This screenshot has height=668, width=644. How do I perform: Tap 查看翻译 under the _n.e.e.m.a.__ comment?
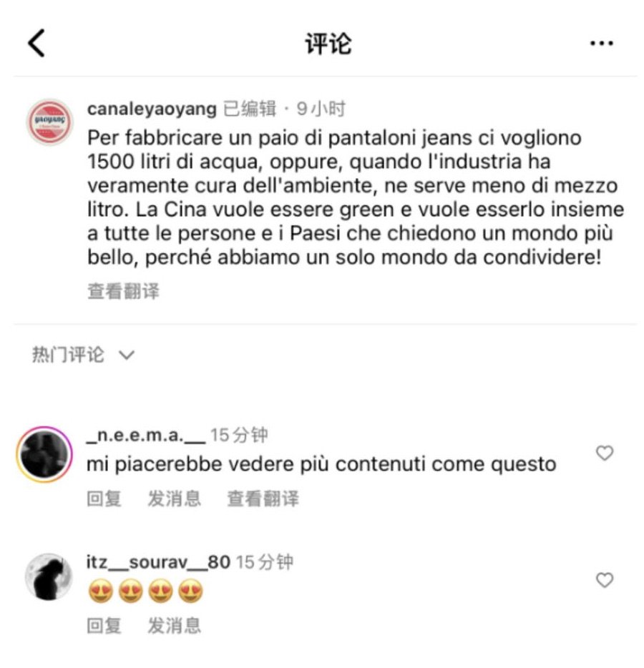pos(263,498)
